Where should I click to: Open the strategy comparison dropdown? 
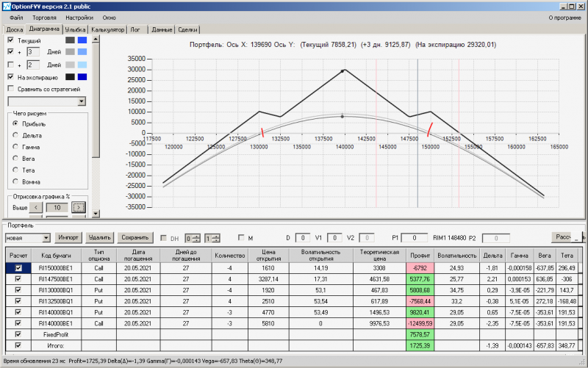click(x=82, y=101)
